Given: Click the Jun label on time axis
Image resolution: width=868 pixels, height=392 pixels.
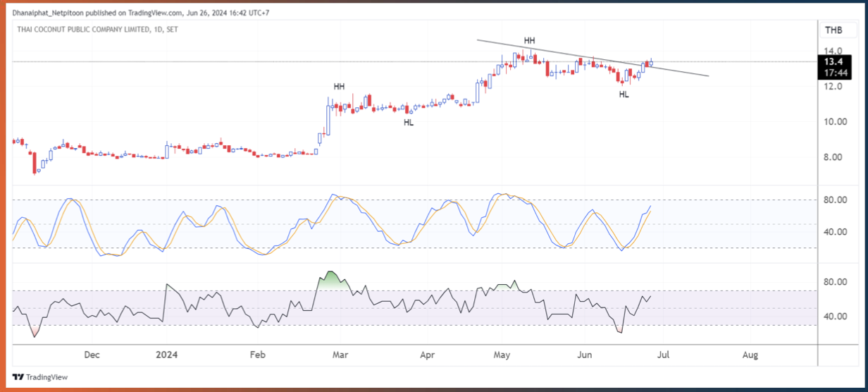Looking at the screenshot, I should (584, 355).
